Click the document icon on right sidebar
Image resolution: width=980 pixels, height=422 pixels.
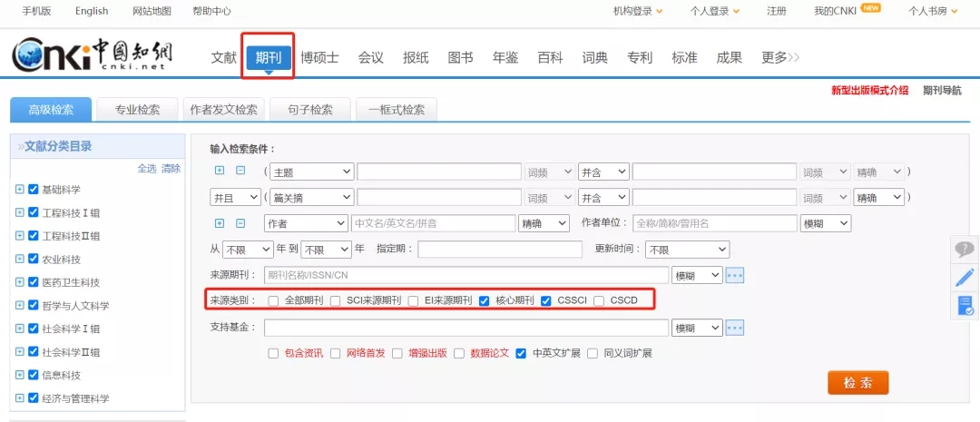click(965, 306)
